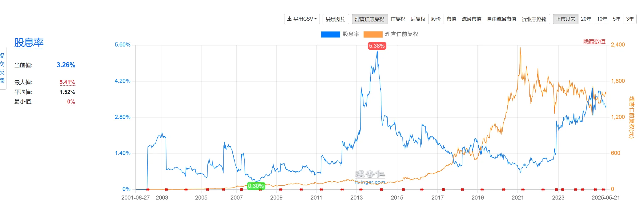Viewport: 644px width, 210px height.
Task: Click the 1,800 right axis label
Action: [618, 81]
